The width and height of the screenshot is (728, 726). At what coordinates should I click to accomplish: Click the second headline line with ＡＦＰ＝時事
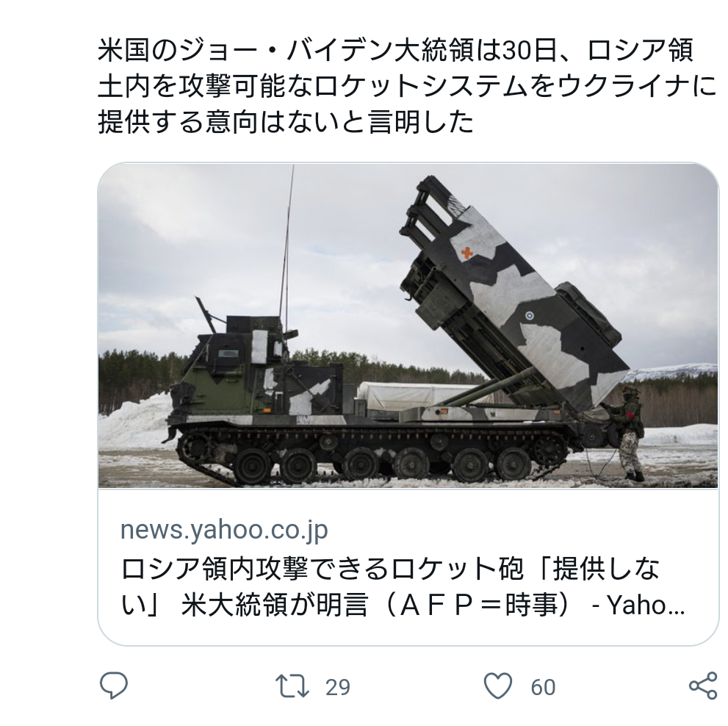tap(403, 605)
